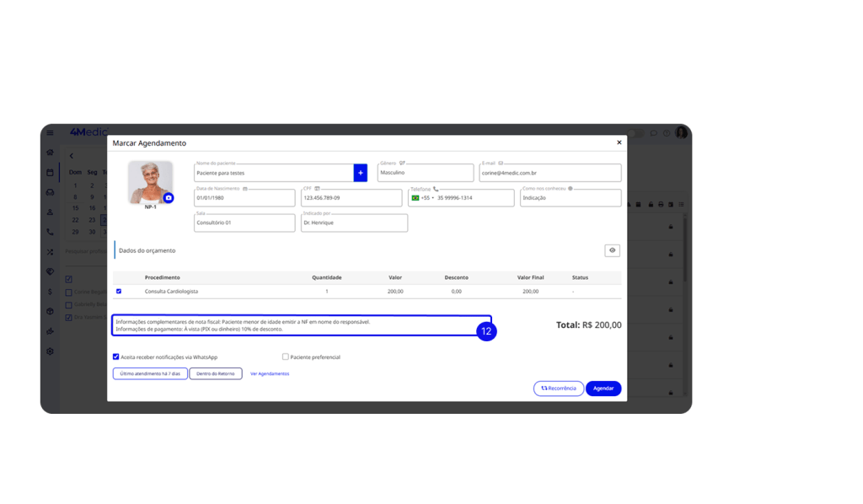Click the camera icon on patient photo
The image size is (863, 504).
point(168,197)
